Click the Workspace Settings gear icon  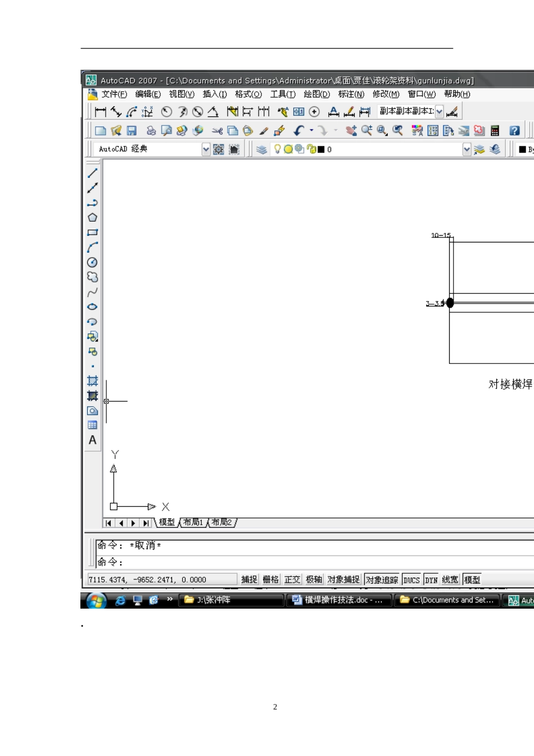[x=219, y=149]
